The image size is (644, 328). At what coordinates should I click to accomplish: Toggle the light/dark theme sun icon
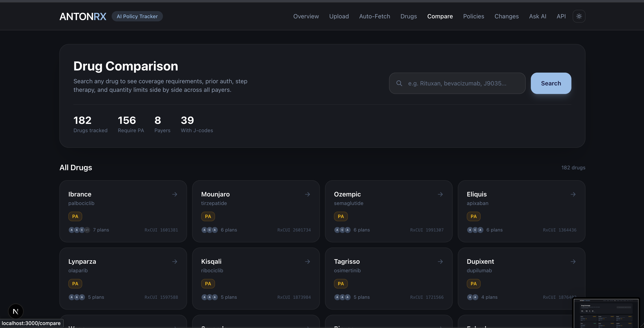pos(579,16)
